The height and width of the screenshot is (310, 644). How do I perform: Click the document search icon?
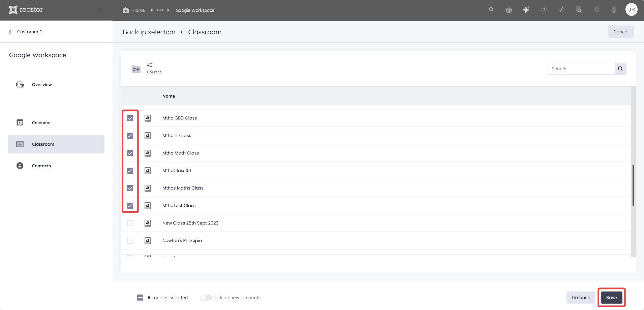click(579, 10)
